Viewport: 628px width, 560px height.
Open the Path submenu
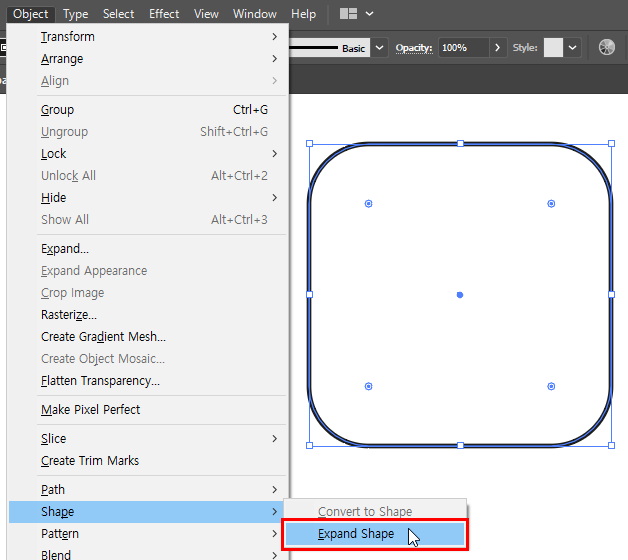(53, 490)
